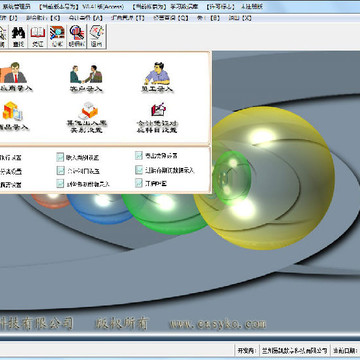Click the toolbar icon between the book and magnifier
The image size is (360, 360).
[57, 36]
